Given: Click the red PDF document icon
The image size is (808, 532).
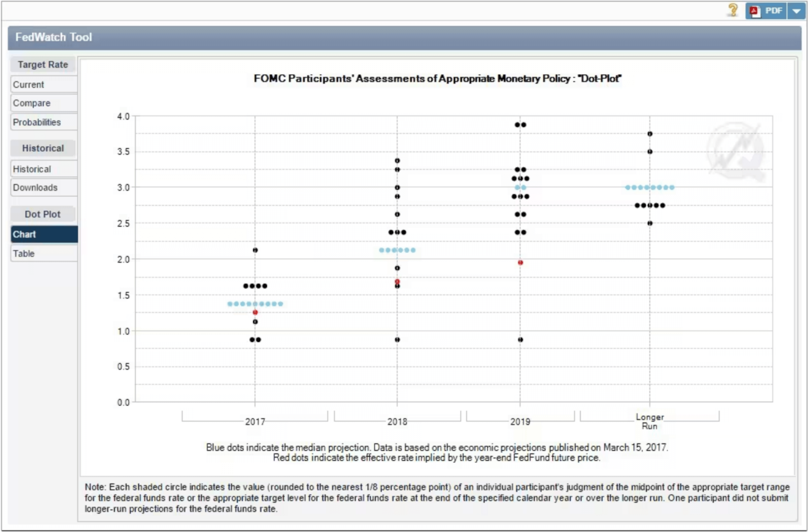Looking at the screenshot, I should coord(754,11).
